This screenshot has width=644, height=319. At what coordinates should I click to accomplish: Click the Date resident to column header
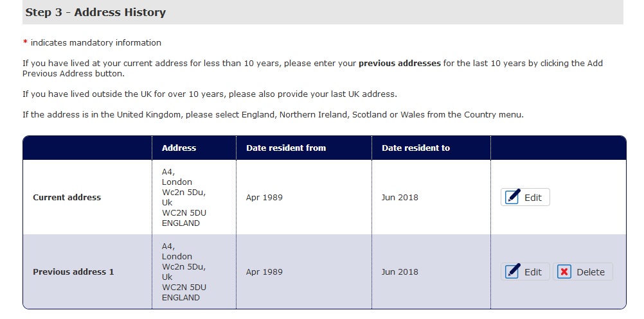(416, 148)
